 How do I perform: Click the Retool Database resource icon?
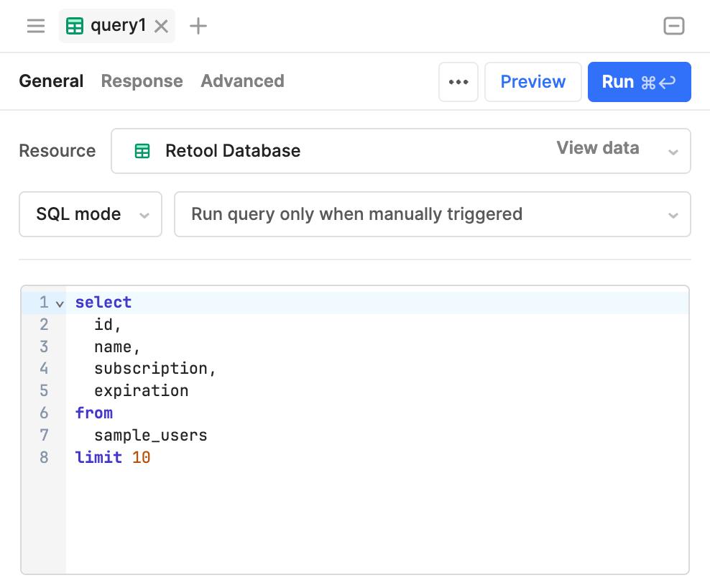coord(142,151)
